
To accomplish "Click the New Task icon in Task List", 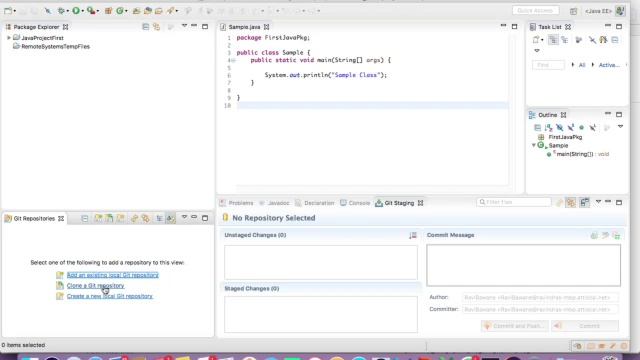I will (536, 40).
